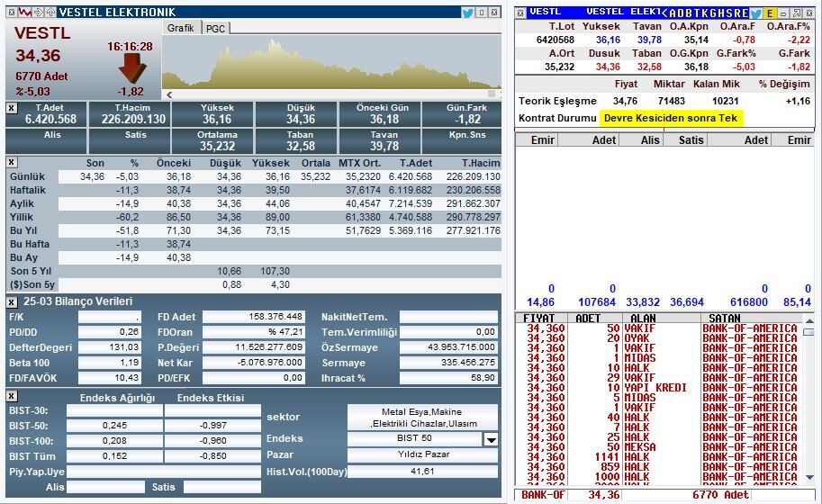Close the 25-03 Bilanço Verileri panel
822x504 pixels.
click(x=11, y=301)
